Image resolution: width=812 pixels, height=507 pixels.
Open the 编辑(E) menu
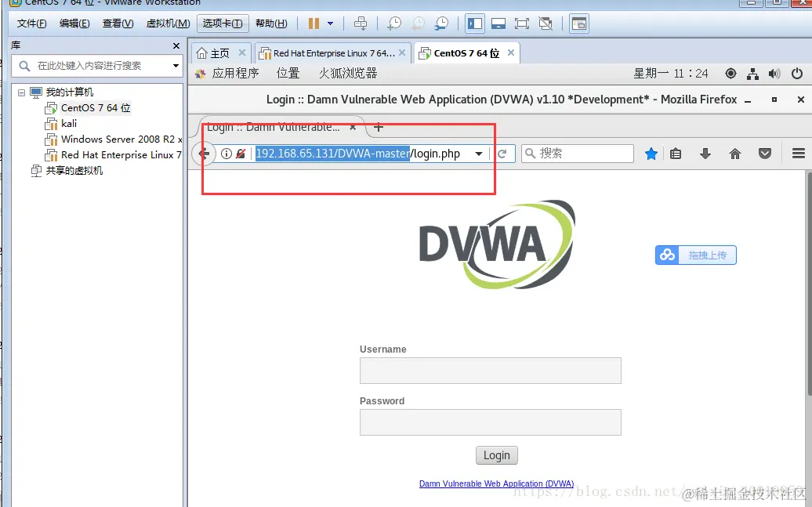tap(74, 24)
